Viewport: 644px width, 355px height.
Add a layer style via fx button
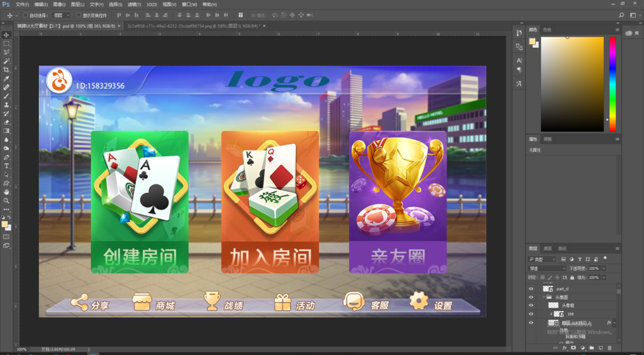pyautogui.click(x=564, y=347)
